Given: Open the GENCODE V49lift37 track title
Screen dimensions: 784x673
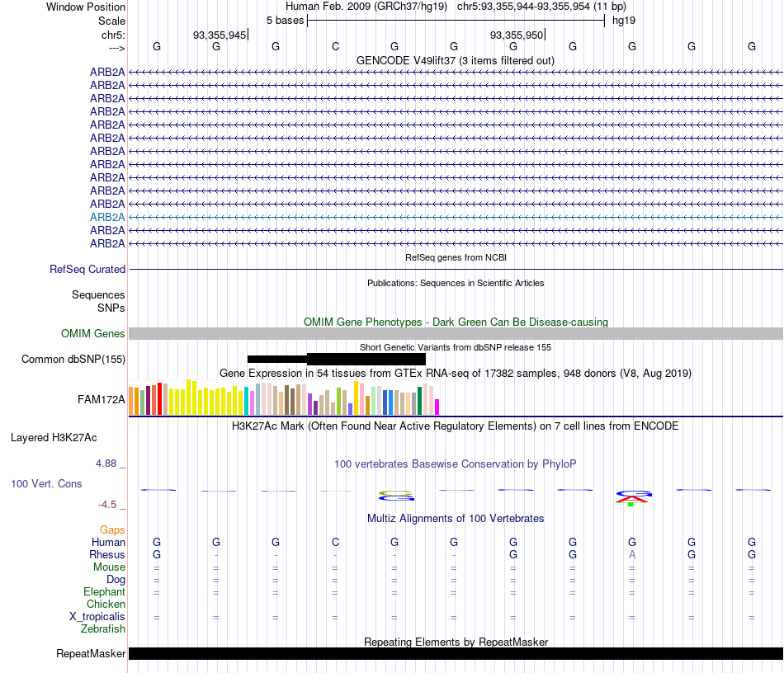Looking at the screenshot, I should [456, 60].
